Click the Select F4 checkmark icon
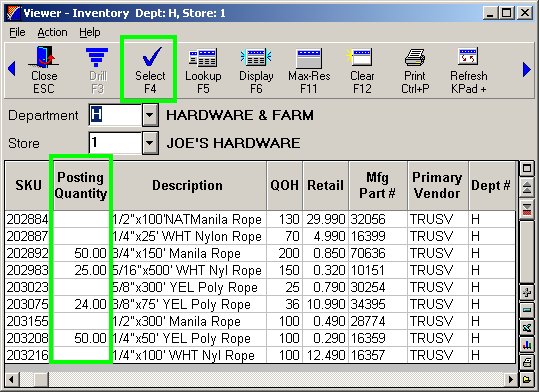 pos(152,56)
